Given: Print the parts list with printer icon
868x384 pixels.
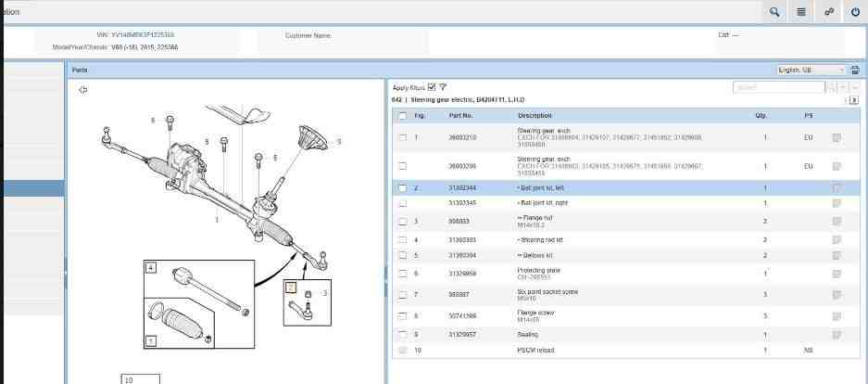Looking at the screenshot, I should pos(854,70).
